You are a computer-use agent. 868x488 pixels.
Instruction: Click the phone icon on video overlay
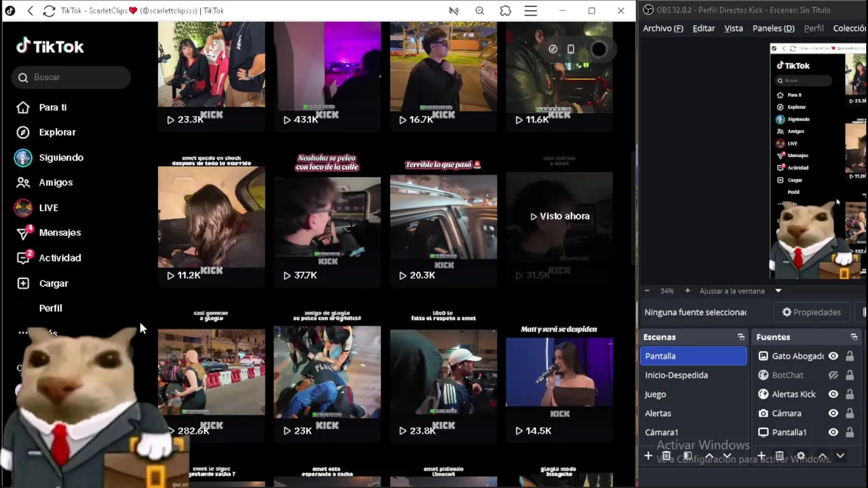571,49
